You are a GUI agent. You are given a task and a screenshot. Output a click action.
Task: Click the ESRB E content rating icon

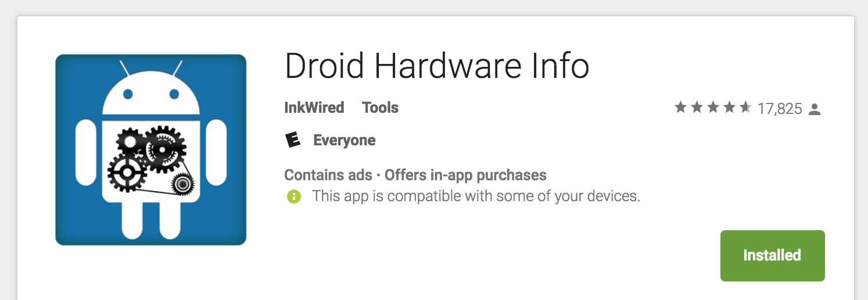pos(293,140)
